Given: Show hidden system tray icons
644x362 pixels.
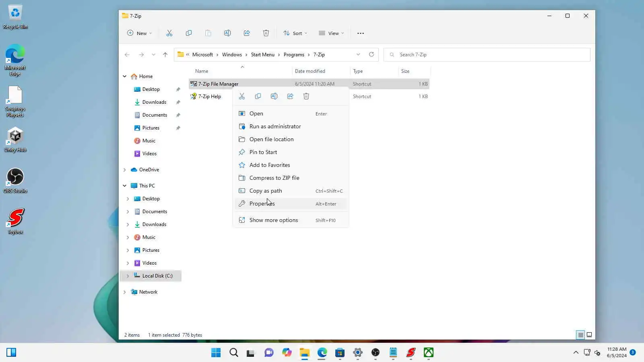Looking at the screenshot, I should (576, 353).
